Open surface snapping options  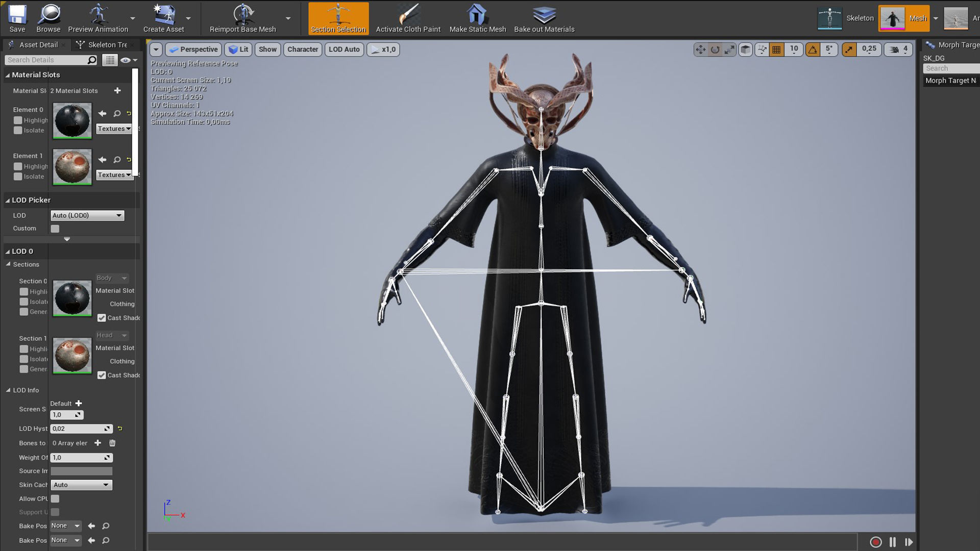click(x=762, y=49)
